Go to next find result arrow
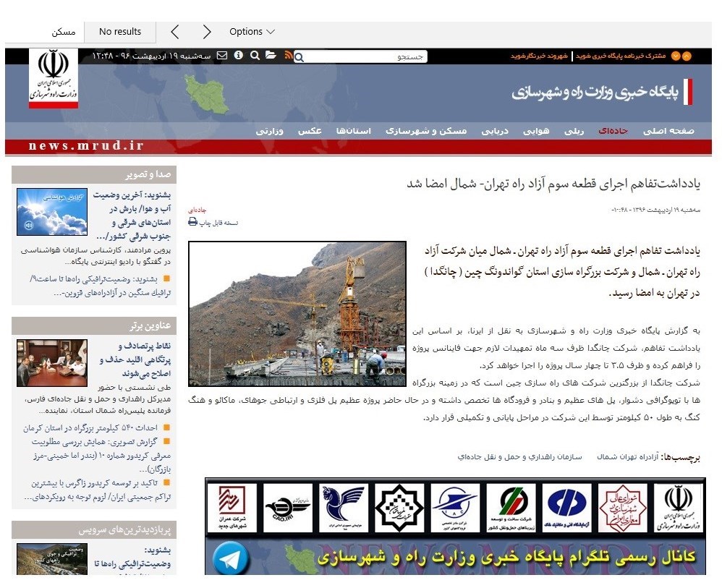The image size is (722, 588). [207, 32]
